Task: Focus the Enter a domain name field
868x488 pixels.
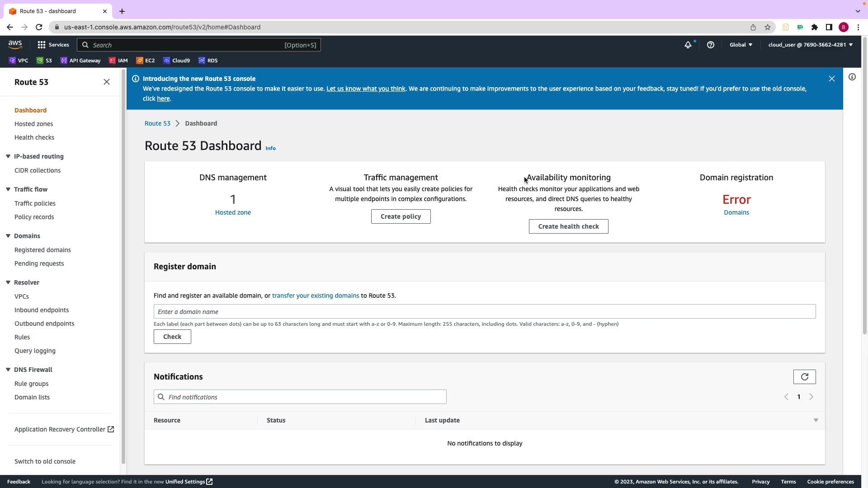Action: (x=484, y=312)
